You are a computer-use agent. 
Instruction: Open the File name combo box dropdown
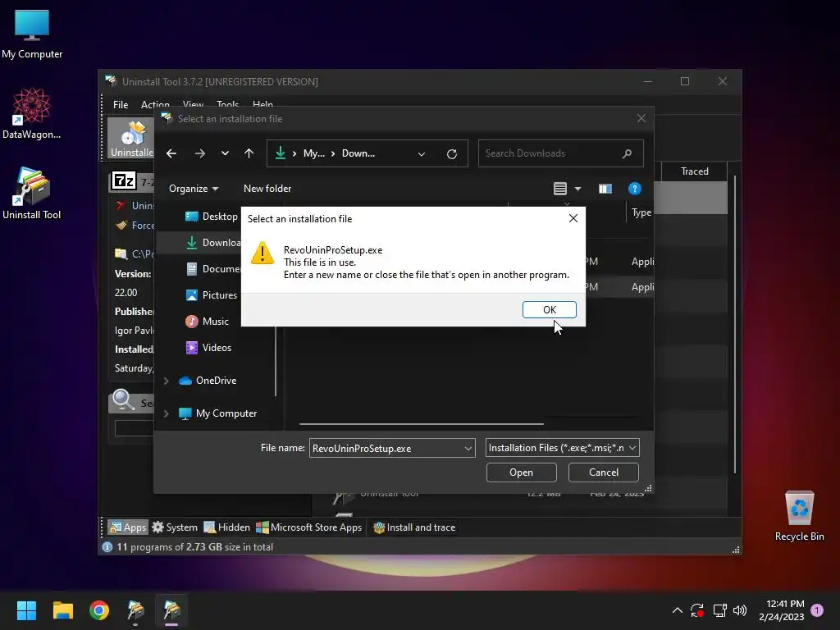(x=468, y=449)
